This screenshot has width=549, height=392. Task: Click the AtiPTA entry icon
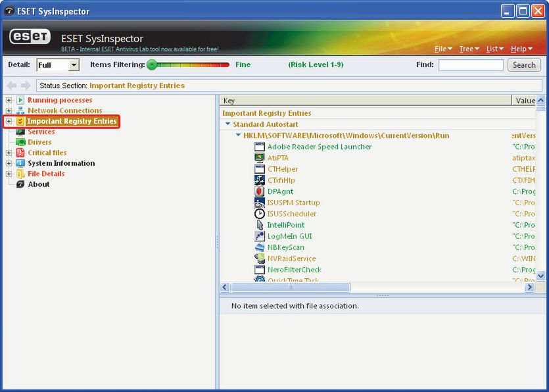point(260,158)
